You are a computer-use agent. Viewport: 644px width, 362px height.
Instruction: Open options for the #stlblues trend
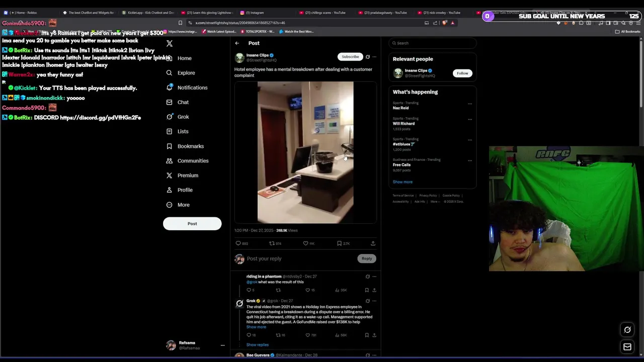[470, 140]
